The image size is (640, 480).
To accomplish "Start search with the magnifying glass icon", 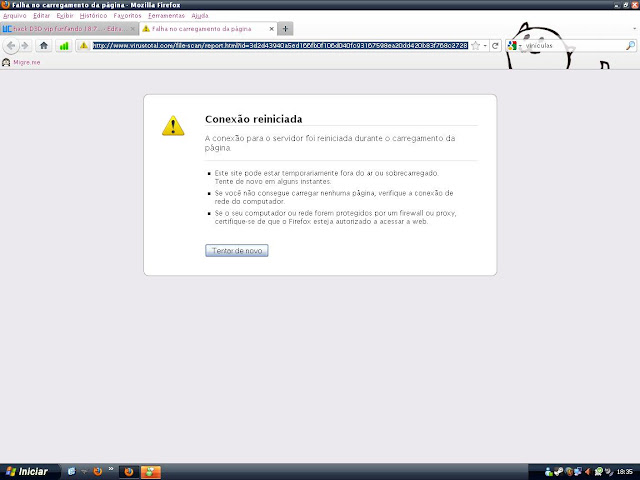I will [630, 46].
